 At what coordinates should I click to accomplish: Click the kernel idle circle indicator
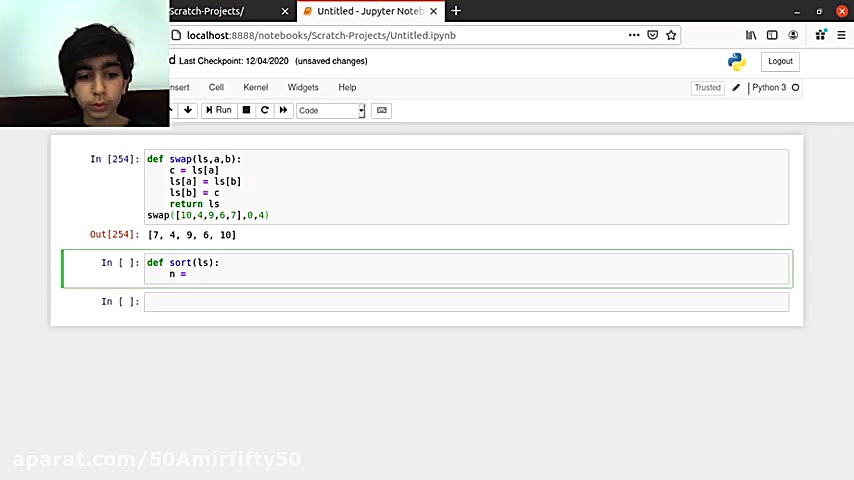tap(796, 88)
